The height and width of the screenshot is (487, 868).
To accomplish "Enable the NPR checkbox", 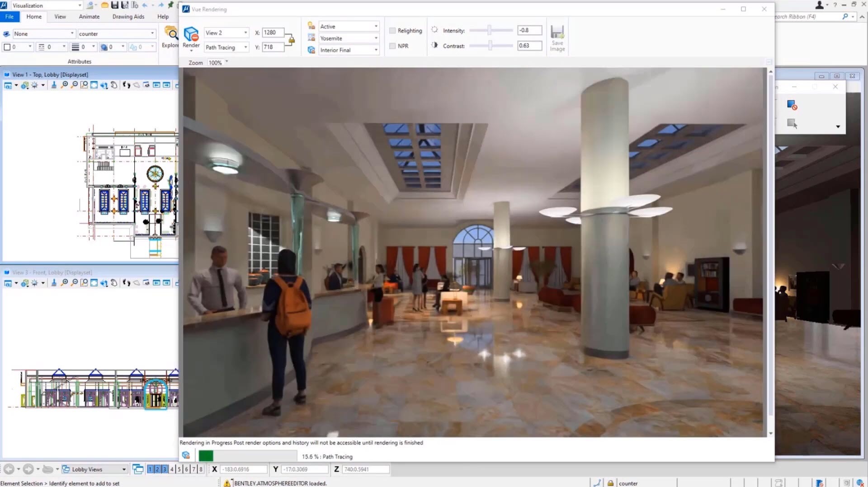I will click(392, 46).
